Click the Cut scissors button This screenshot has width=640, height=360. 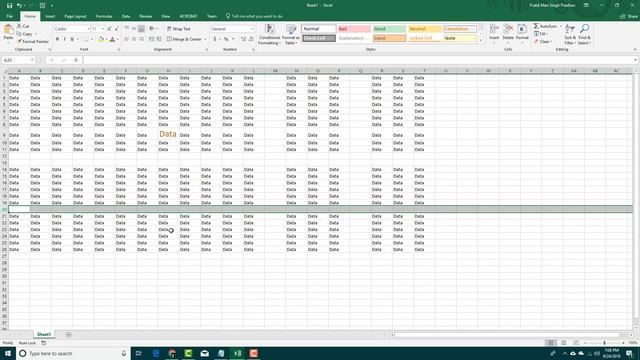[x=23, y=26]
